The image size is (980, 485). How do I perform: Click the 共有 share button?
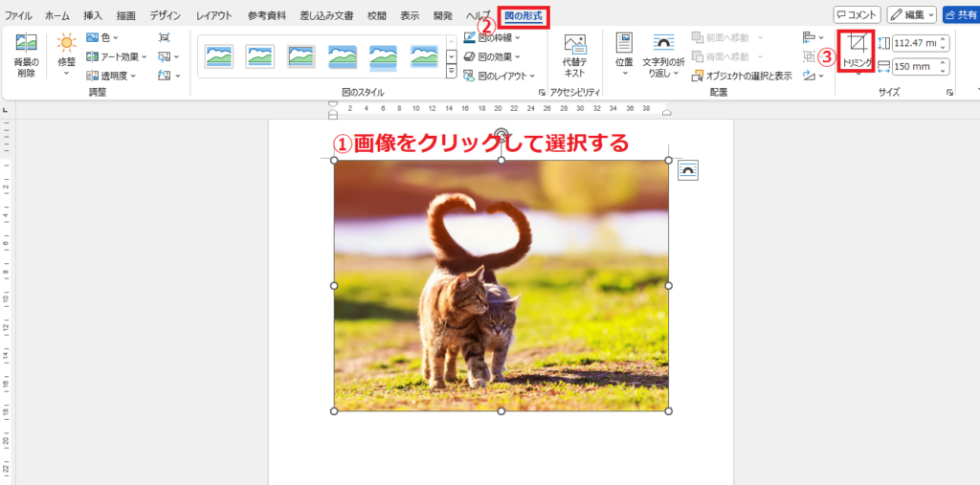(961, 15)
